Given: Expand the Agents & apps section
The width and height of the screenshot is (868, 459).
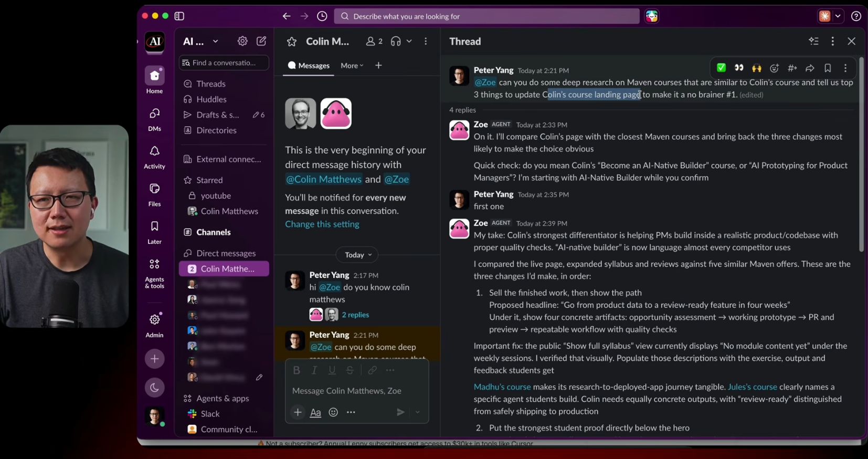Looking at the screenshot, I should tap(224, 399).
